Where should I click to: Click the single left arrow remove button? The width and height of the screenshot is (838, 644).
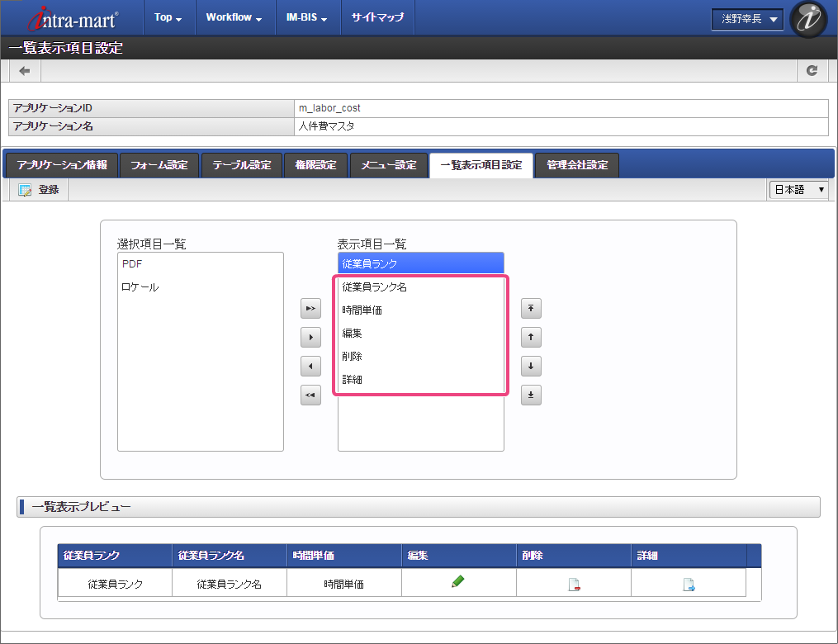coord(310,366)
